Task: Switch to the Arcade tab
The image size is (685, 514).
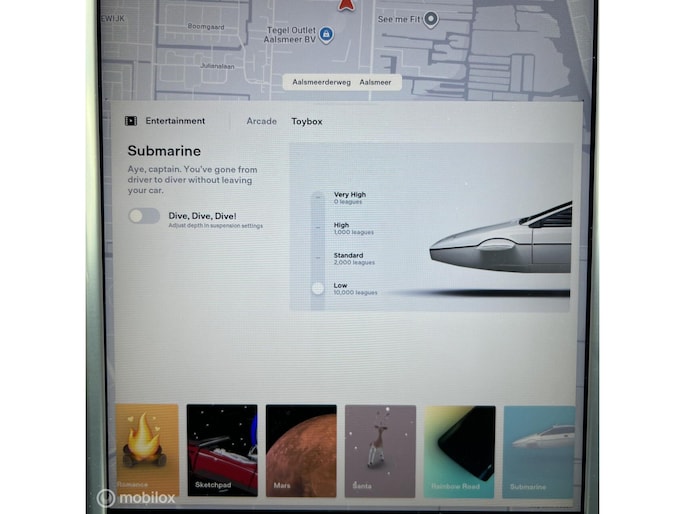Action: pos(262,121)
